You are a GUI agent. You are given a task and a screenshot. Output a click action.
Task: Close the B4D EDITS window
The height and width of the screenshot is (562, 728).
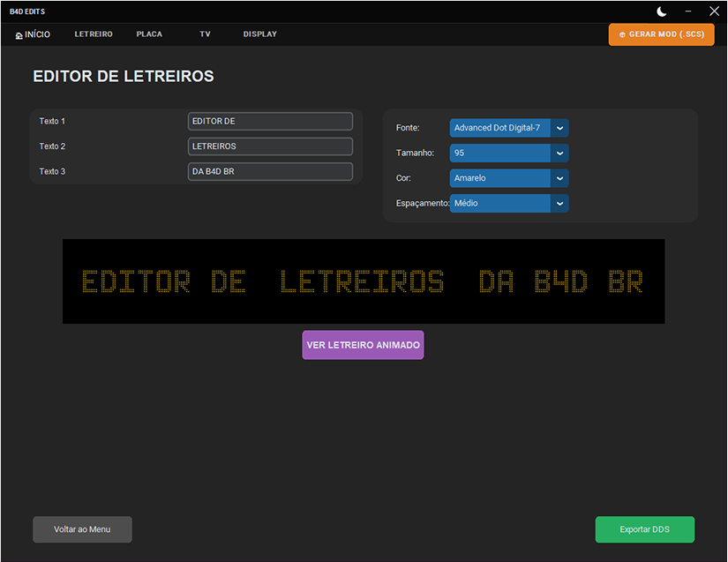tap(714, 11)
